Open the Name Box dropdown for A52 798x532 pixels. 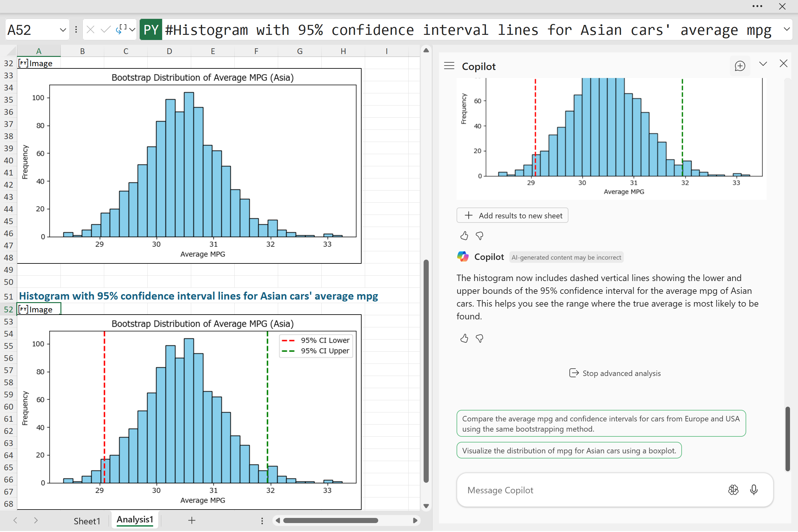pos(63,30)
